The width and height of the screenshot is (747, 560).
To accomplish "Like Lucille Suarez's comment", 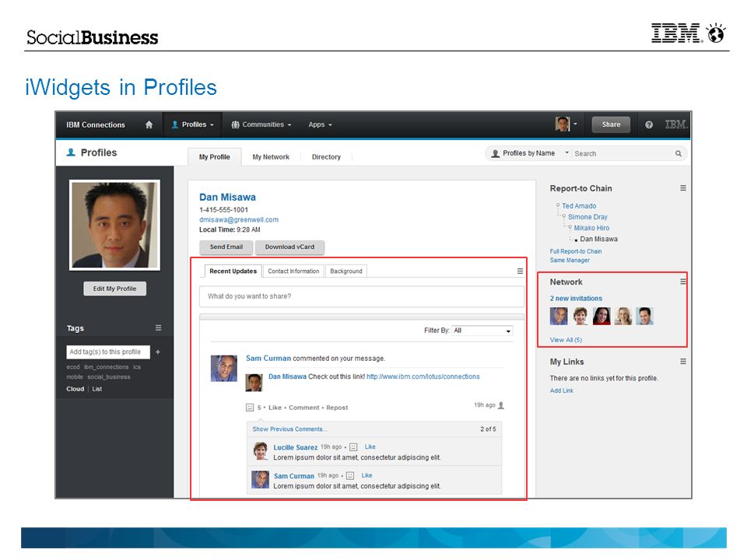I will [x=370, y=446].
